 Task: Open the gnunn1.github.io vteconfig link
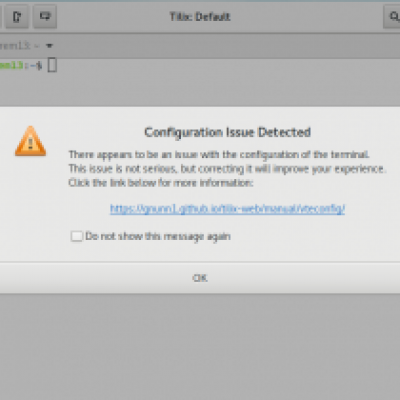227,209
